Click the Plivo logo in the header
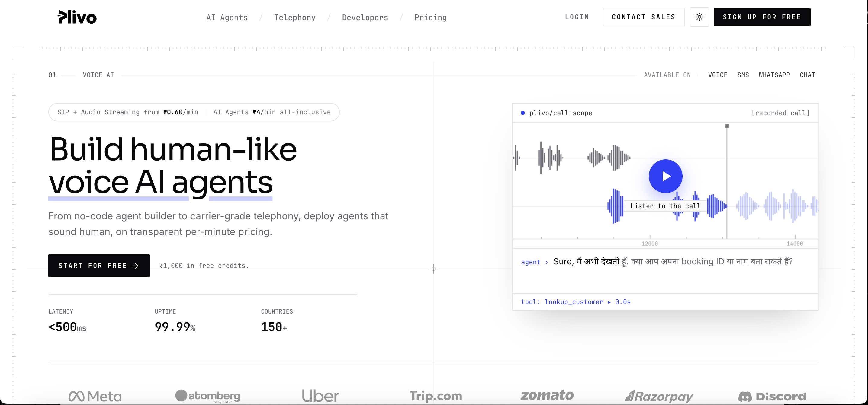Image resolution: width=868 pixels, height=405 pixels. [77, 17]
